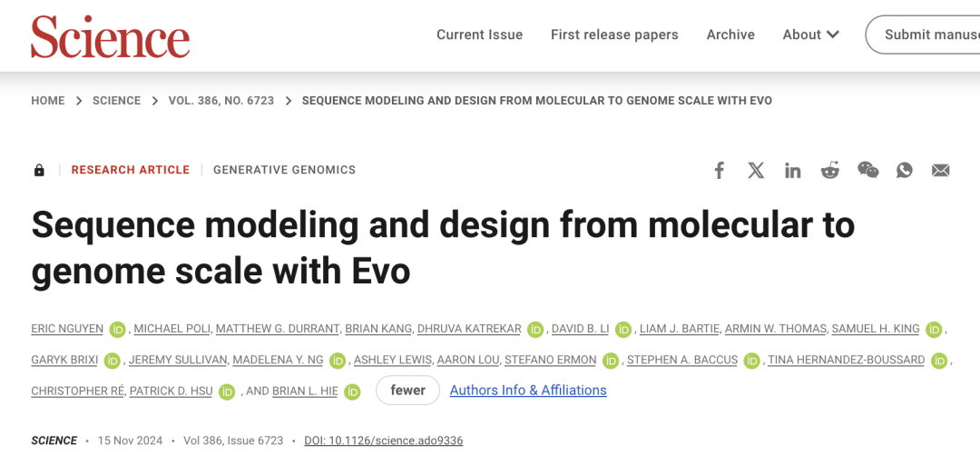Share article on LinkedIn
This screenshot has width=980, height=456.
point(793,170)
